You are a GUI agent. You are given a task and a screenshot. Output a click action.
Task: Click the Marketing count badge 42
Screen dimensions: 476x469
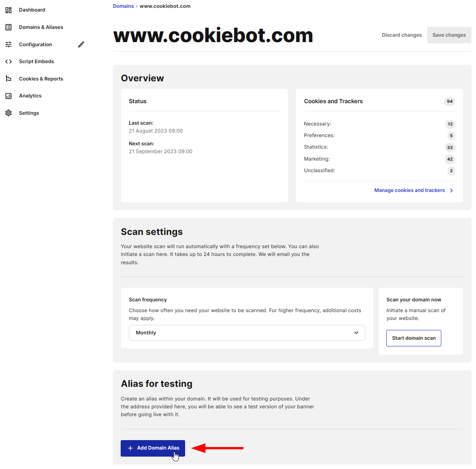(x=450, y=159)
